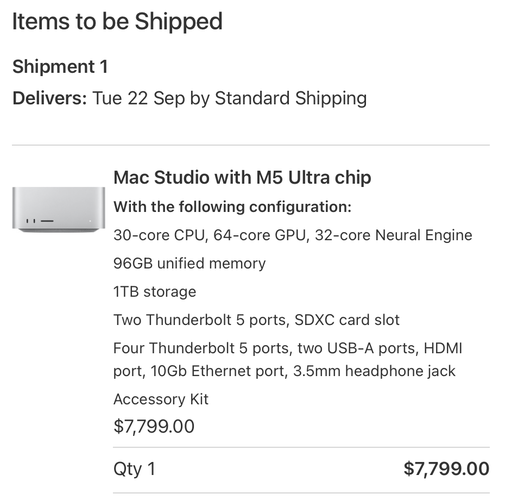Image resolution: width=505 pixels, height=500 pixels.
Task: Click the 64-core GPU text
Action: 259,235
